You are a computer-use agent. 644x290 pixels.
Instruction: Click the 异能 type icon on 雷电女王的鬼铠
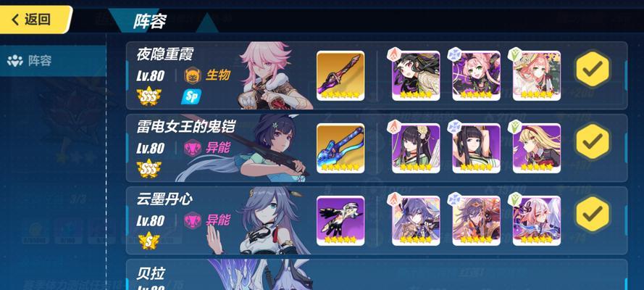(192, 148)
